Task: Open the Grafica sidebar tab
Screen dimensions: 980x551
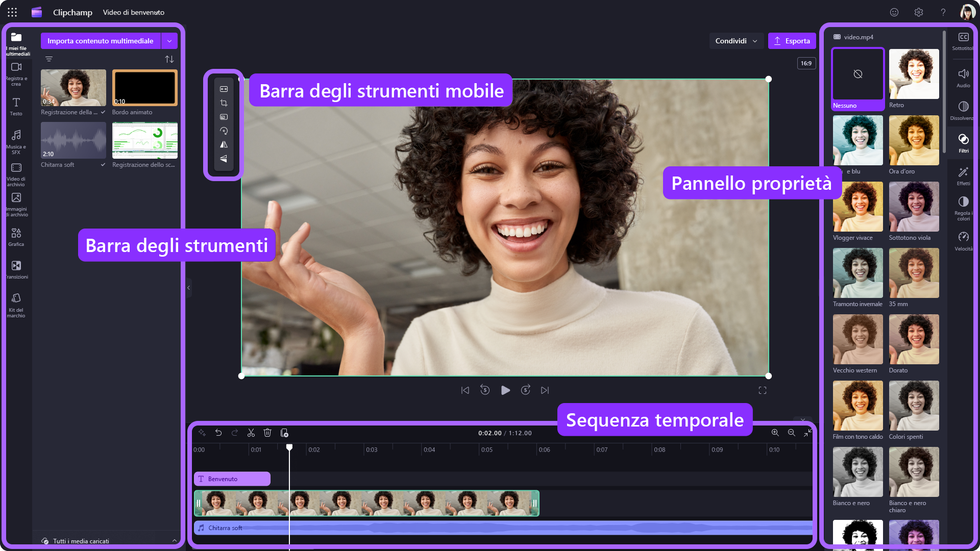Action: click(x=16, y=237)
